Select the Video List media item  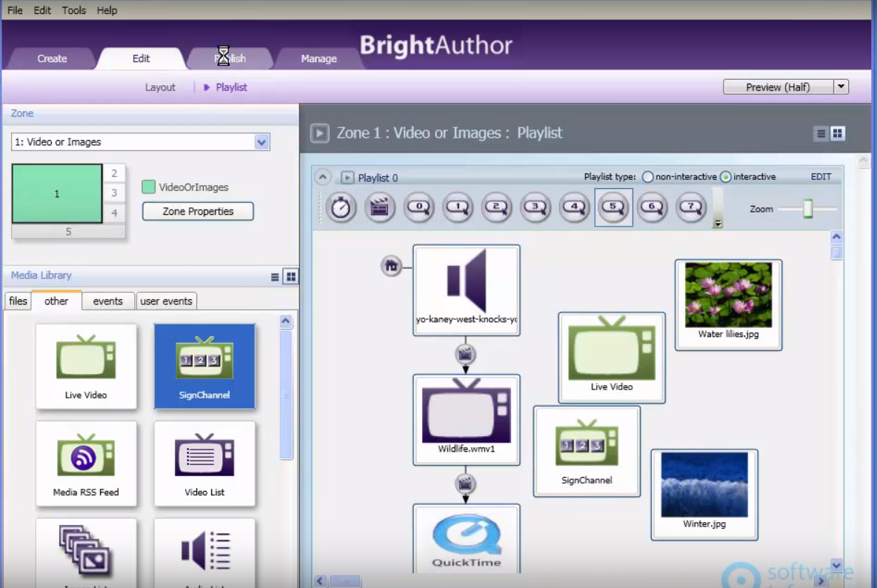[204, 464]
